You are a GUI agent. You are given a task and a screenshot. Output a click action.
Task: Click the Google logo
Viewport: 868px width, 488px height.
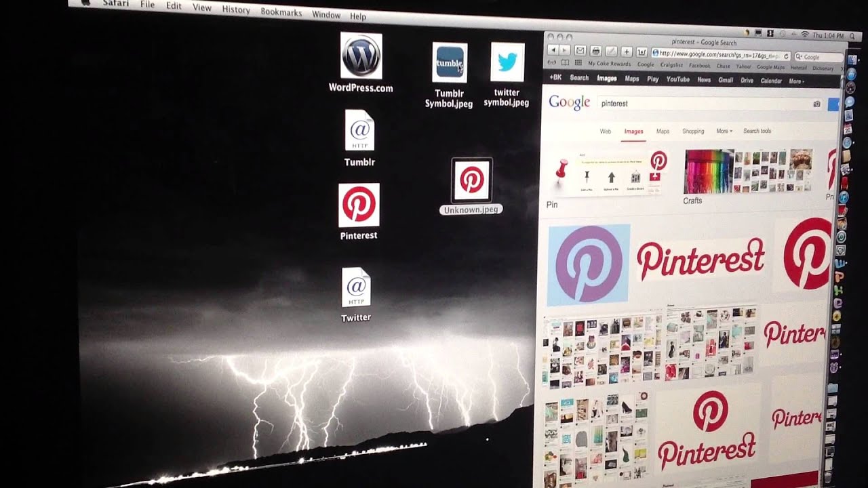(570, 103)
